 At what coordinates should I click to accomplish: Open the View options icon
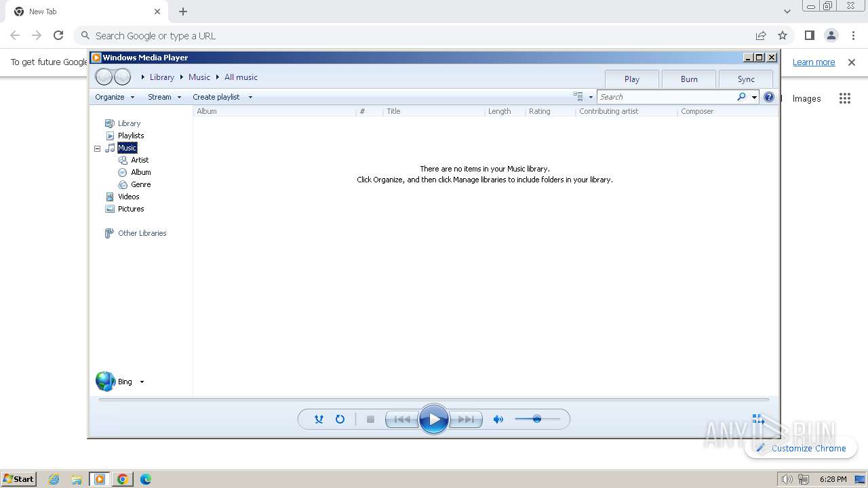pos(578,97)
